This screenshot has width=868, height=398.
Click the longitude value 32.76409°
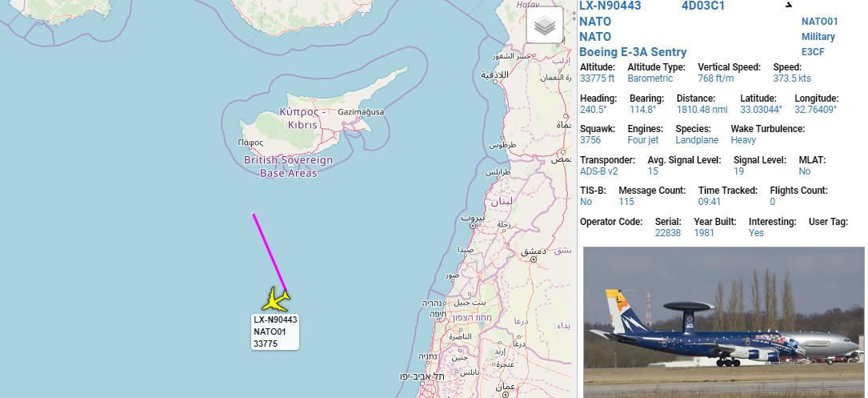pos(815,109)
